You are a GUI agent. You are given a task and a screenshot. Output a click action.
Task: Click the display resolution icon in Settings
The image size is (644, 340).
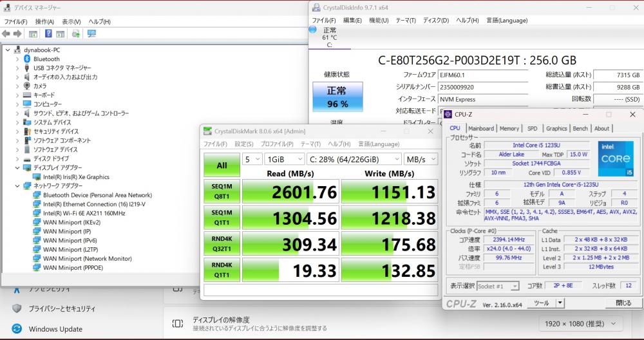click(178, 323)
